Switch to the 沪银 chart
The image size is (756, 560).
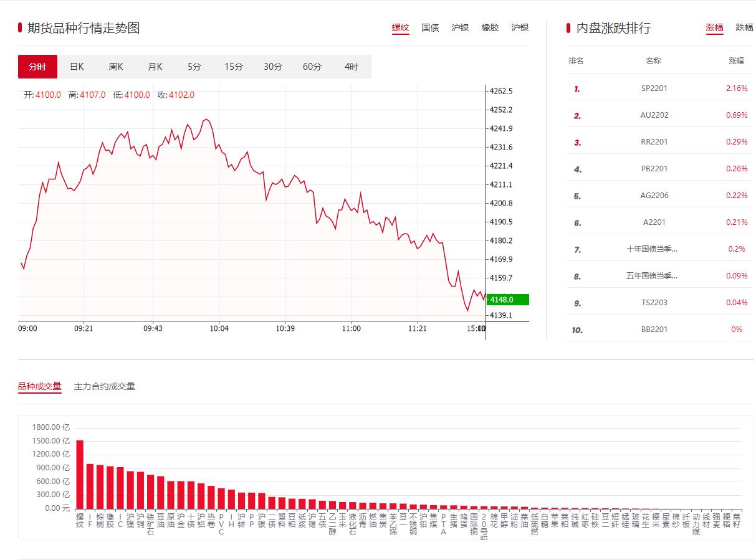520,27
